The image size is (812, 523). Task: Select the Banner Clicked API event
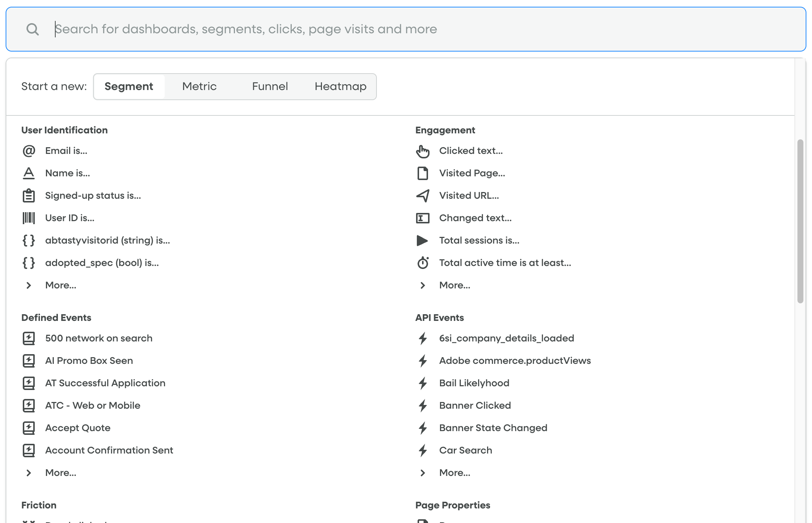(475, 406)
